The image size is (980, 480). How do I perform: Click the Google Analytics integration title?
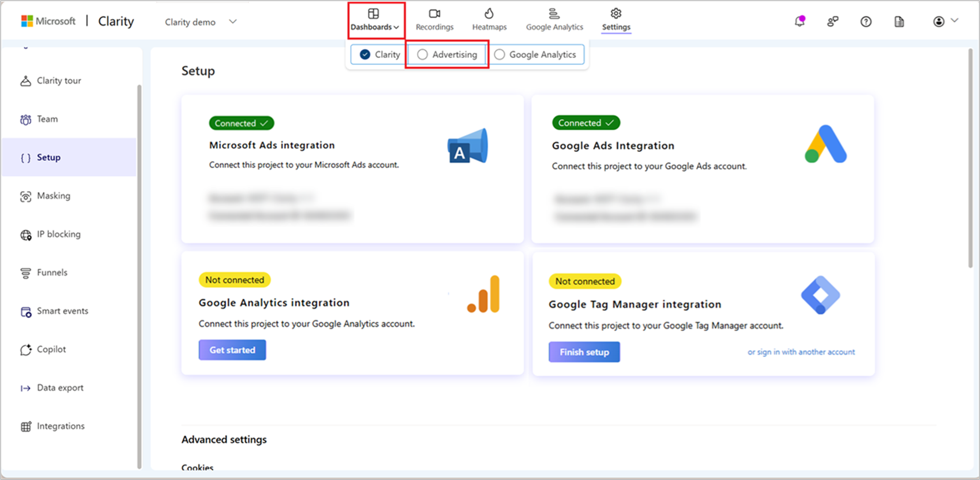[274, 302]
